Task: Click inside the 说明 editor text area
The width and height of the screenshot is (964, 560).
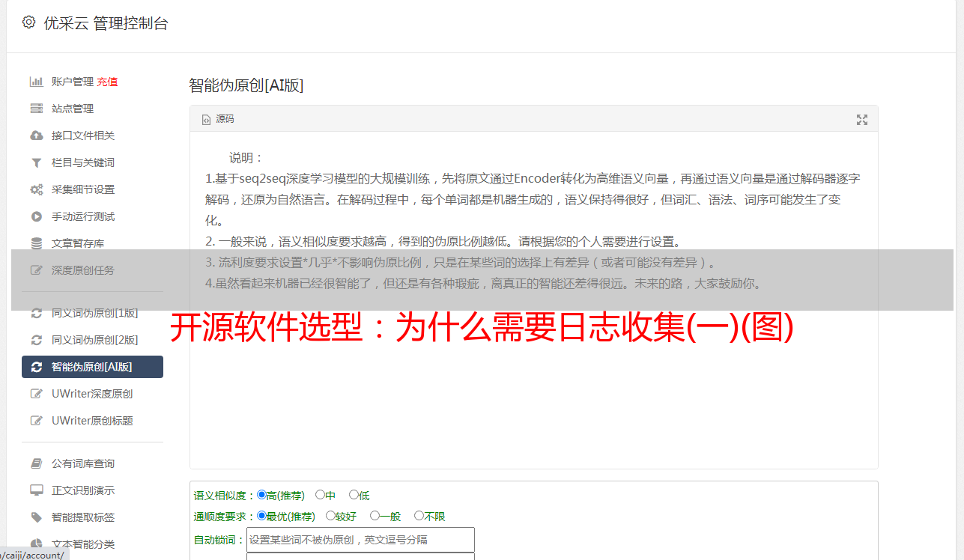Action: 533,300
